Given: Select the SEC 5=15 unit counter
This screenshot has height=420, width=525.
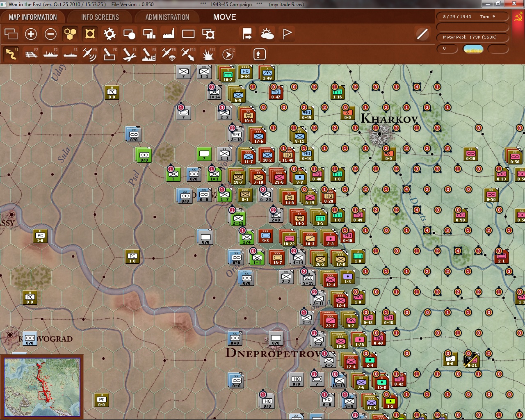Looking at the screenshot, I should click(308, 278).
